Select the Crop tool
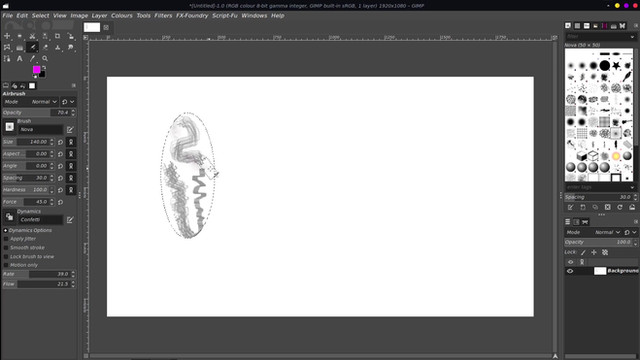 coord(58,36)
